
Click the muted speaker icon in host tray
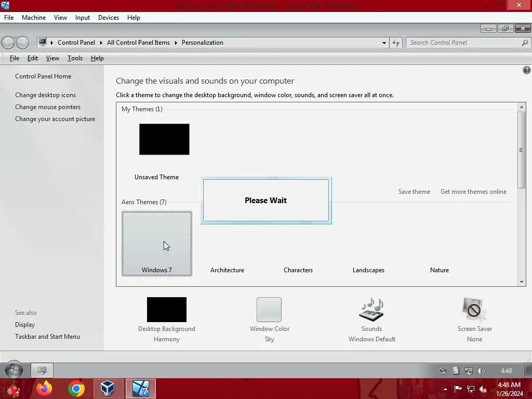pyautogui.click(x=483, y=389)
